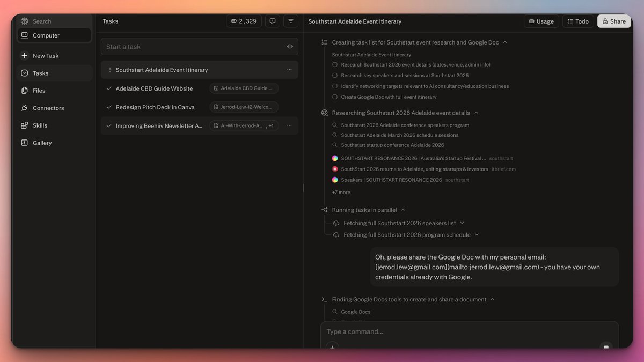
Task: Open the Adelaide CBD Guide file chip
Action: 244,88
